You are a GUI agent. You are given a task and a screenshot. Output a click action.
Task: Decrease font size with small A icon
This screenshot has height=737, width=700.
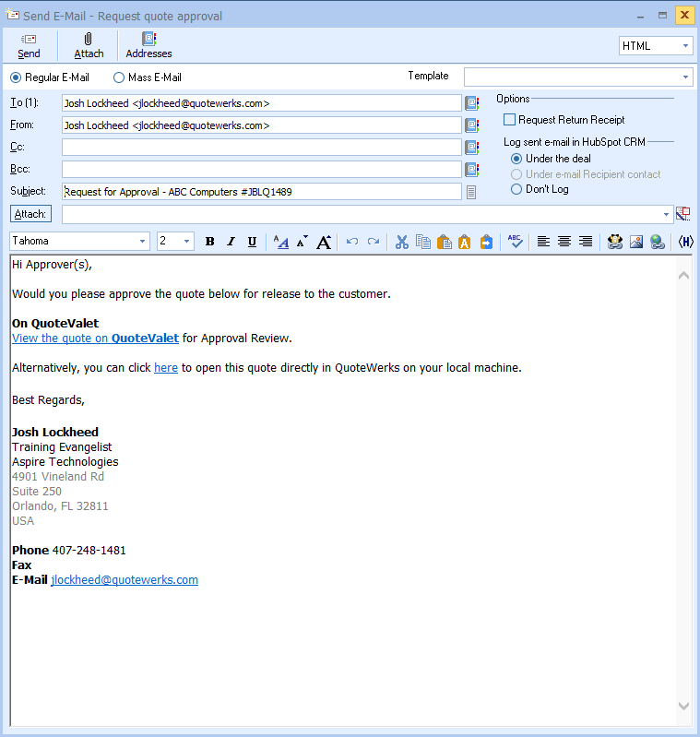(x=303, y=242)
